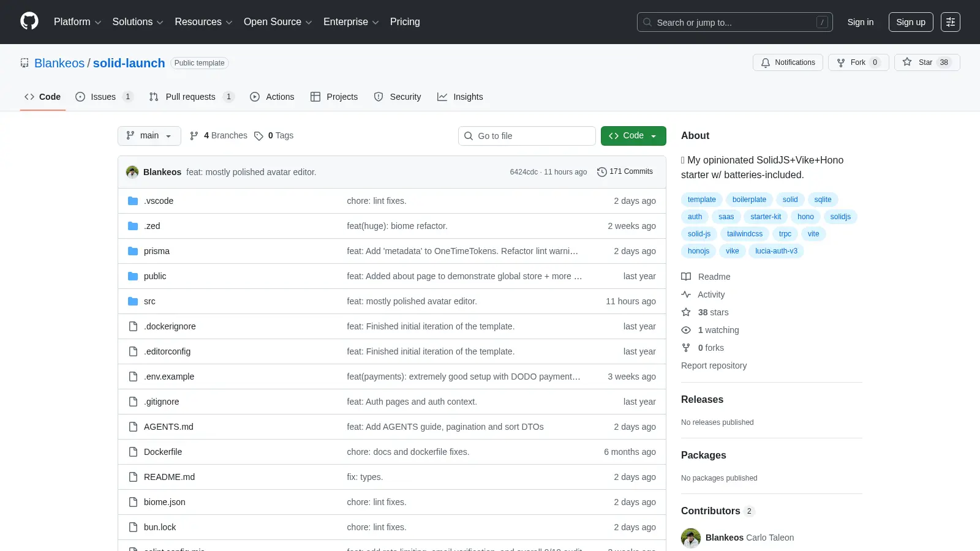Click the Report repository link
Viewport: 980px width, 551px height.
point(714,365)
